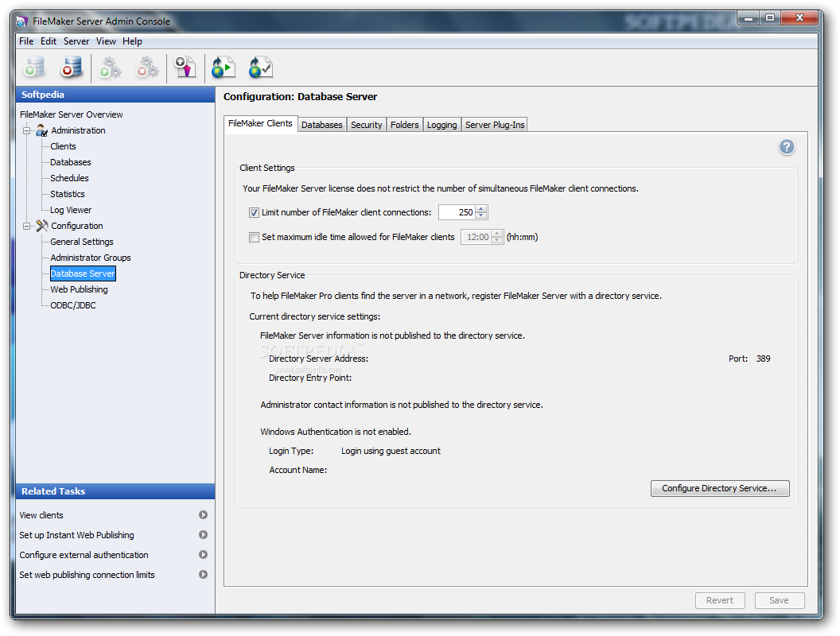Select the FileMaker Clients tab
This screenshot has width=840, height=636.
pos(260,123)
